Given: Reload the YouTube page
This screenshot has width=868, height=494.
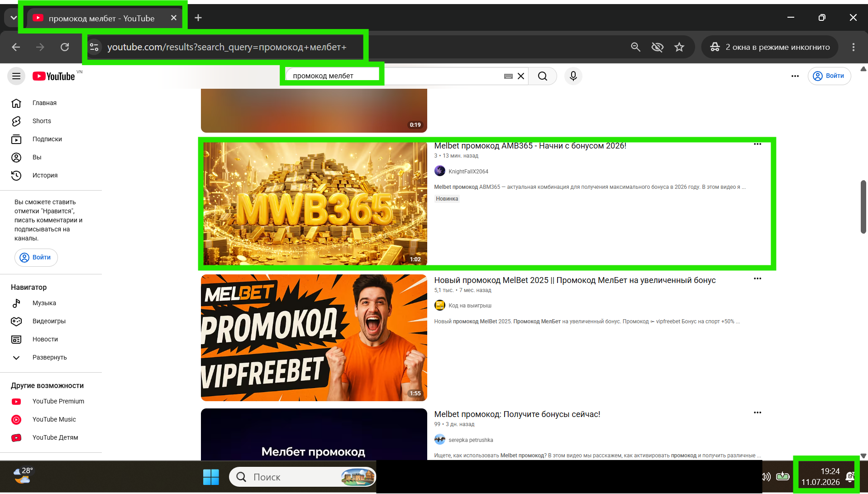Looking at the screenshot, I should point(65,47).
